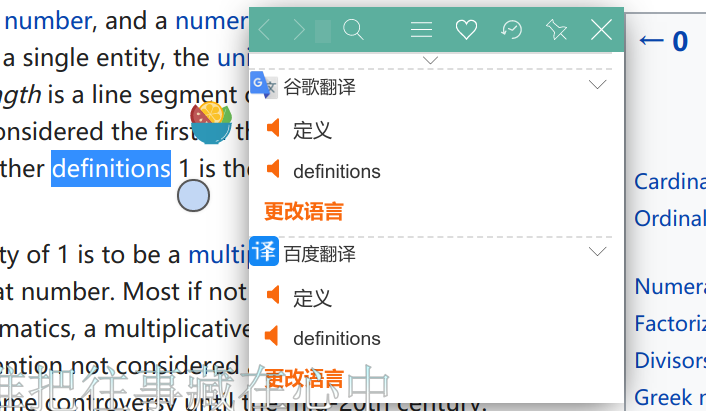
Task: Click the highlighted word definitions
Action: [111, 168]
